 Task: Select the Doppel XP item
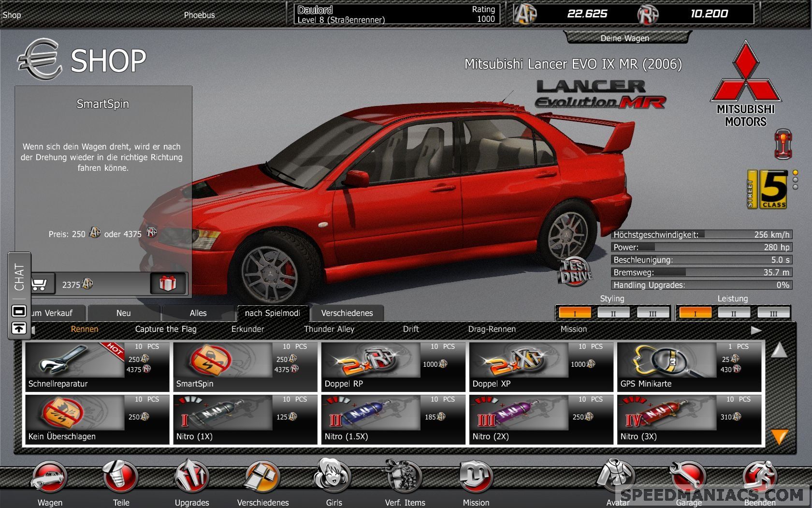tap(541, 366)
